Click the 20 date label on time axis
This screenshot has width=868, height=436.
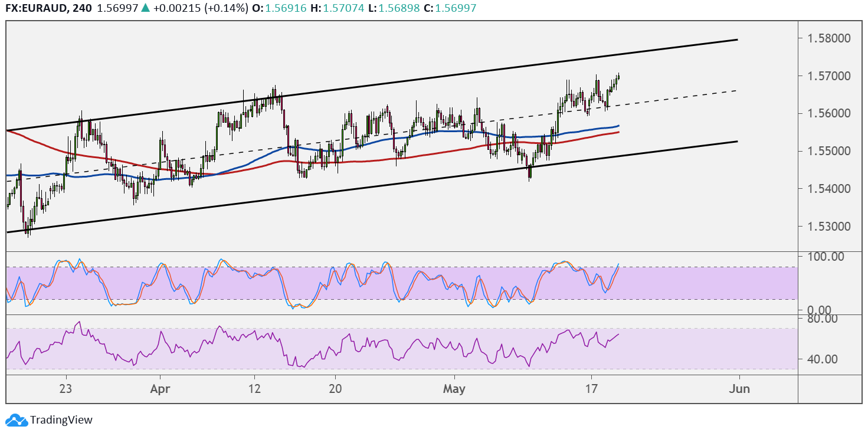(335, 389)
